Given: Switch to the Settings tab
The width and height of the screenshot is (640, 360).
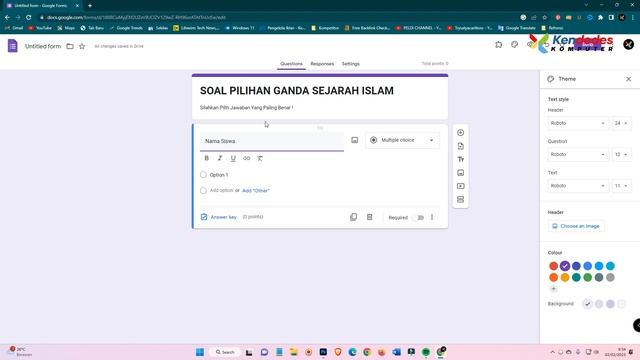Looking at the screenshot, I should pyautogui.click(x=351, y=64).
